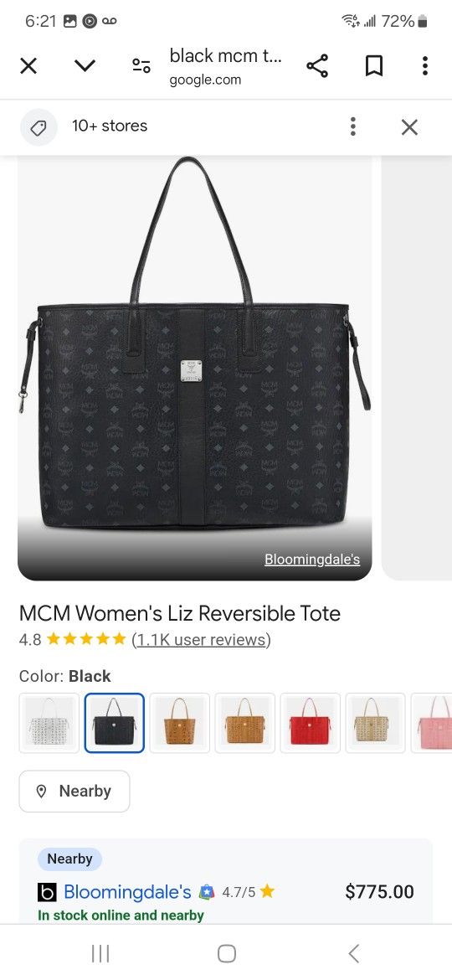The height and width of the screenshot is (980, 452).
Task: Toggle the Nearby filter chip
Action: coord(74,792)
